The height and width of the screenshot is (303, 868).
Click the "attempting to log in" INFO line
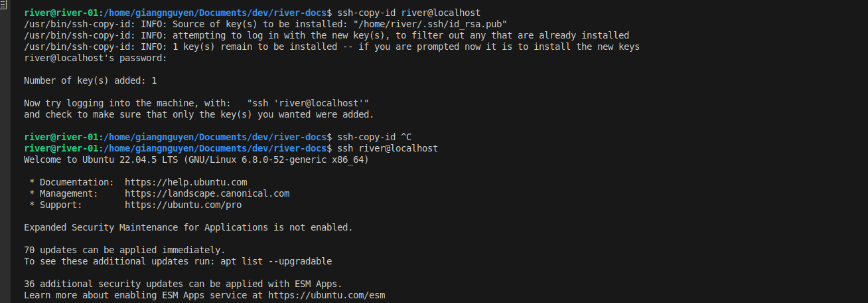(326, 35)
